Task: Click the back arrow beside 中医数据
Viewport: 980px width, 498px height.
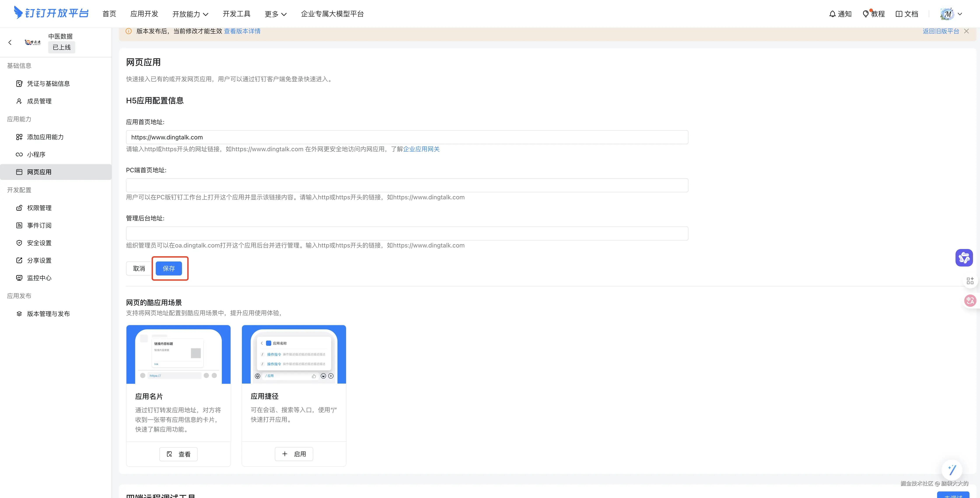Action: [x=10, y=42]
